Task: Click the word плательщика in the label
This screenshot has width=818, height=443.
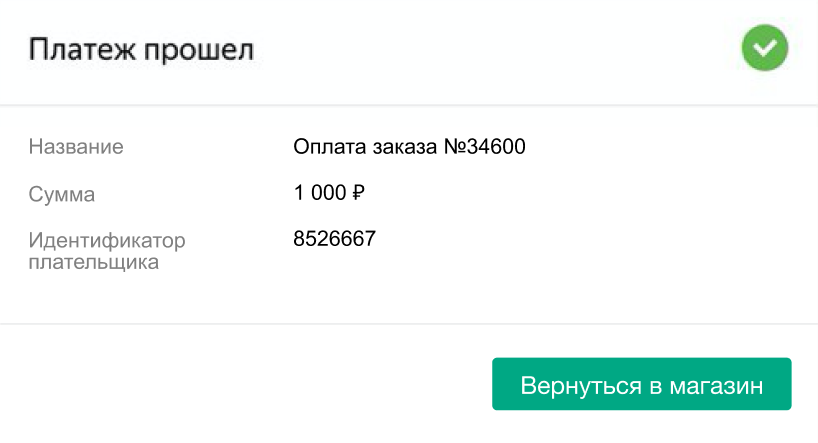Action: (94, 262)
